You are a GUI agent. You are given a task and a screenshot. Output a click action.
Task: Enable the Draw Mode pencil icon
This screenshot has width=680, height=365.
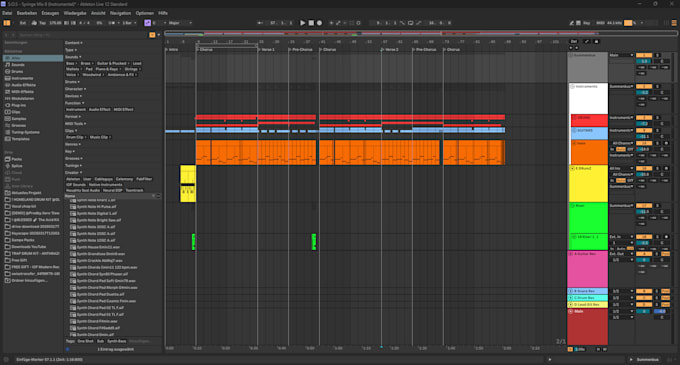coord(571,23)
